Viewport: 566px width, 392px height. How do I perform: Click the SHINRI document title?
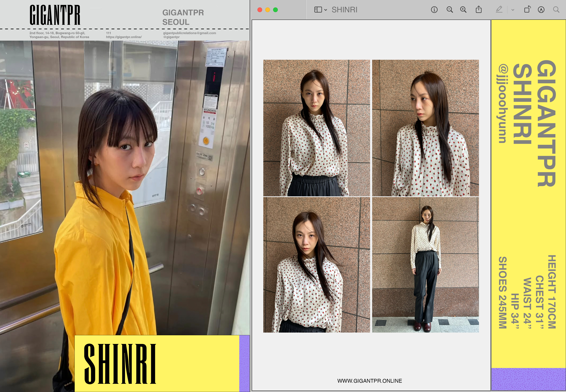pos(344,10)
